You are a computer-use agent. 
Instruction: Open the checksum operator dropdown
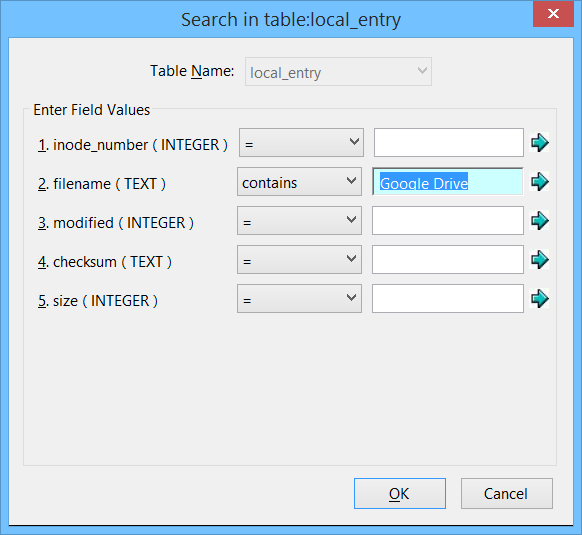300,260
